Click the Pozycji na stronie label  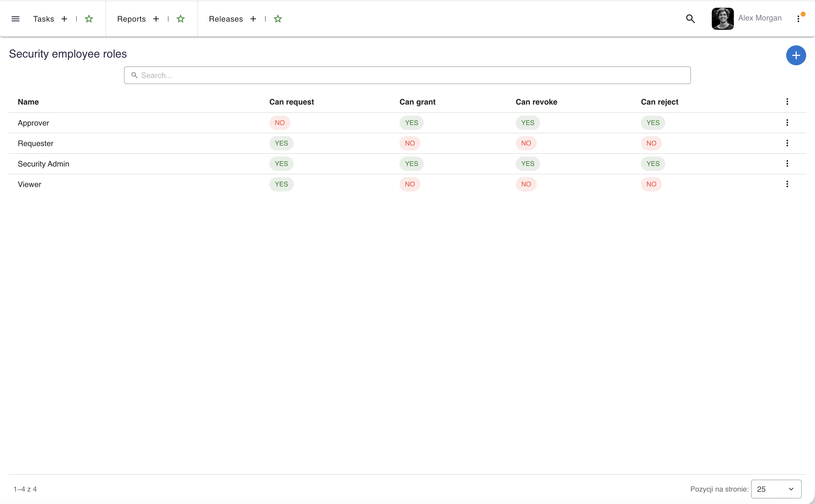[x=719, y=489]
